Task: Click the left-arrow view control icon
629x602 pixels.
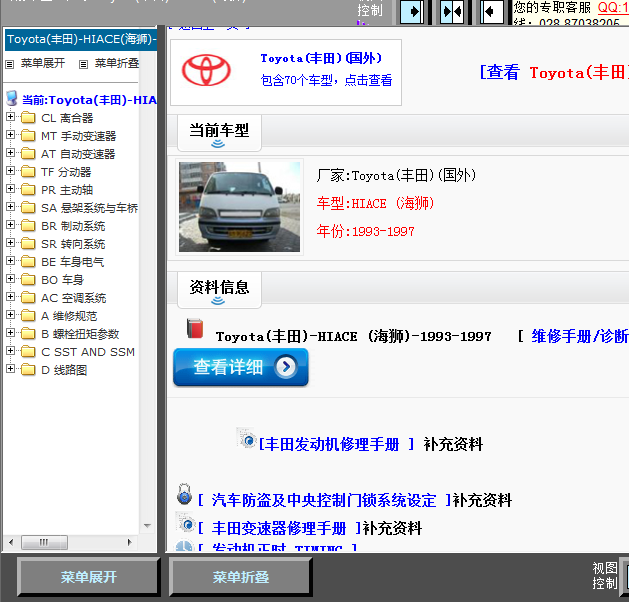Action: click(492, 12)
